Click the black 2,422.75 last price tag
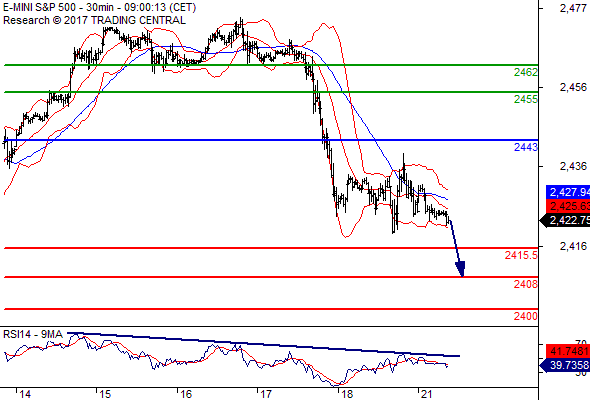Screen dimensions: 590x400 coord(565,221)
